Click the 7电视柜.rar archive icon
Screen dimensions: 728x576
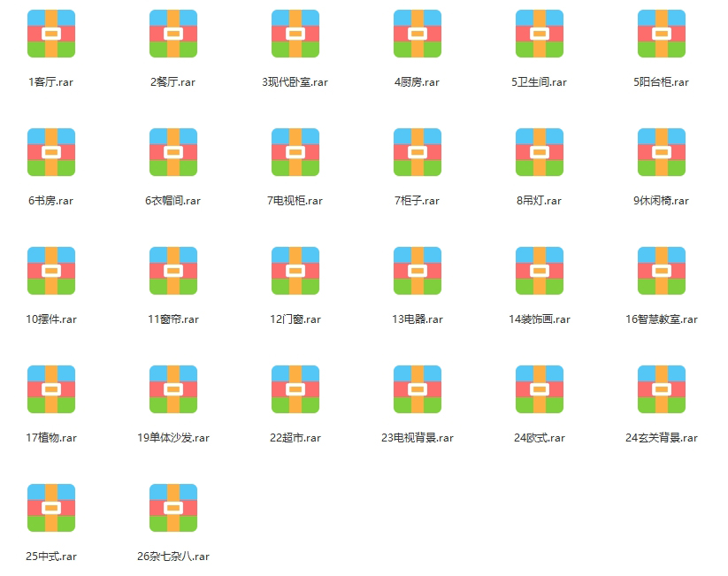click(295, 152)
